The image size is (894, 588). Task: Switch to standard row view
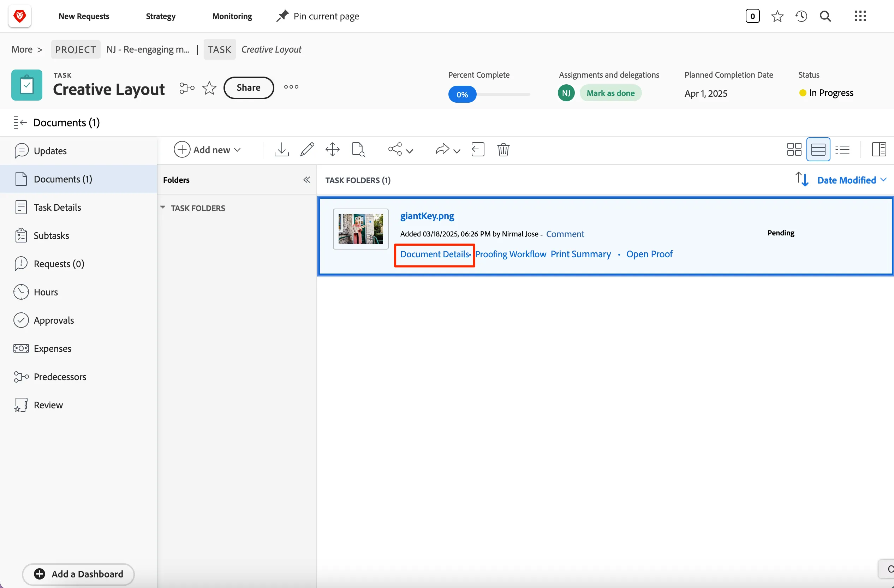tap(818, 149)
